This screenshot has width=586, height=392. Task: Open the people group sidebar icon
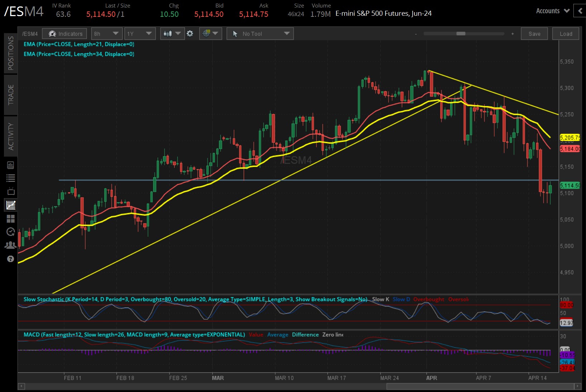click(x=11, y=245)
